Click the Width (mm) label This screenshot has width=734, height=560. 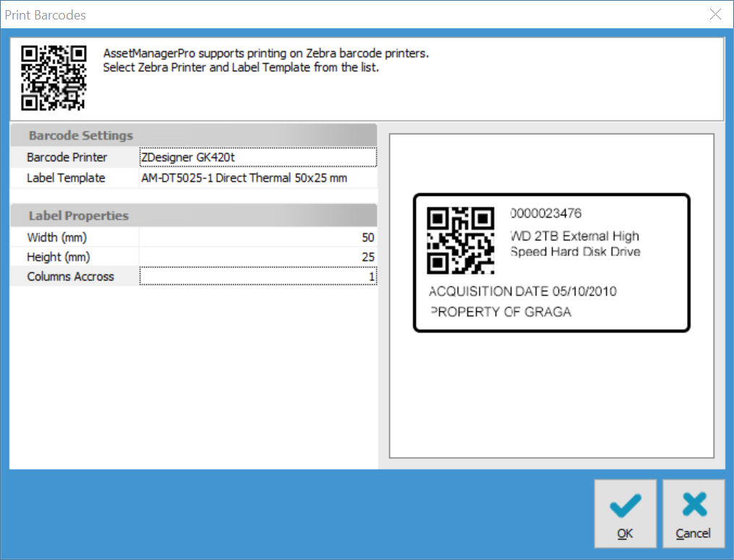[x=56, y=237]
